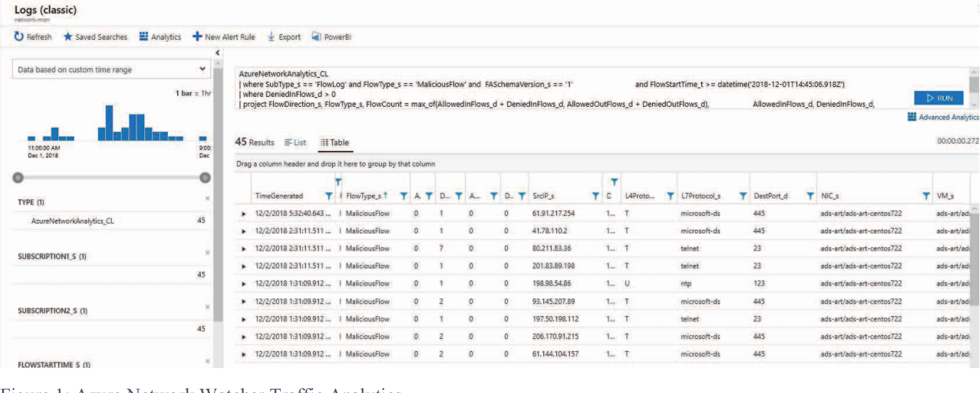The image size is (980, 393).
Task: Expand the row with IP 80.211.83.36
Action: coord(244,248)
